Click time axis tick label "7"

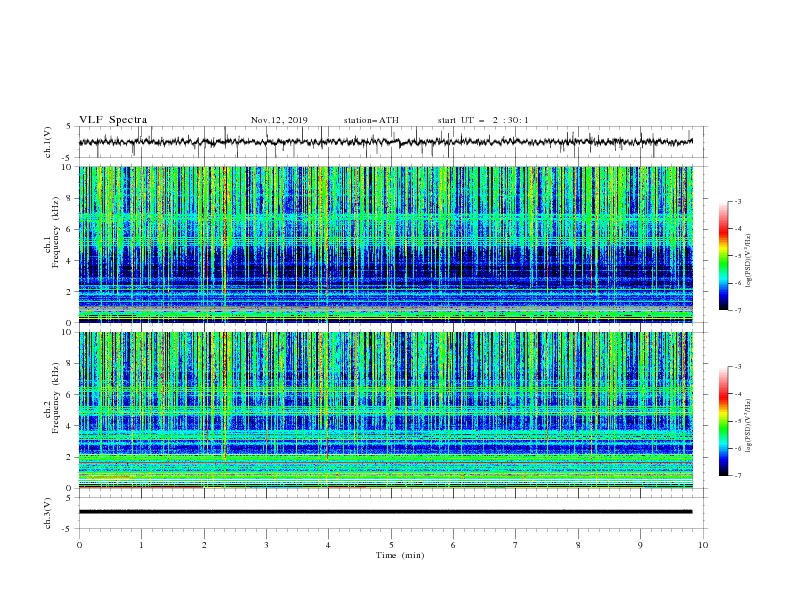pos(516,545)
